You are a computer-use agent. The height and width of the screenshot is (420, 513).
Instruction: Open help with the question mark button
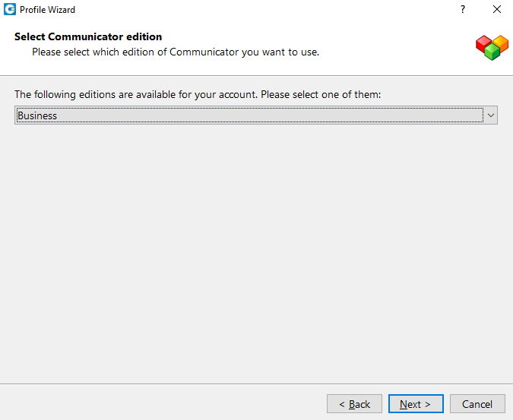click(463, 9)
